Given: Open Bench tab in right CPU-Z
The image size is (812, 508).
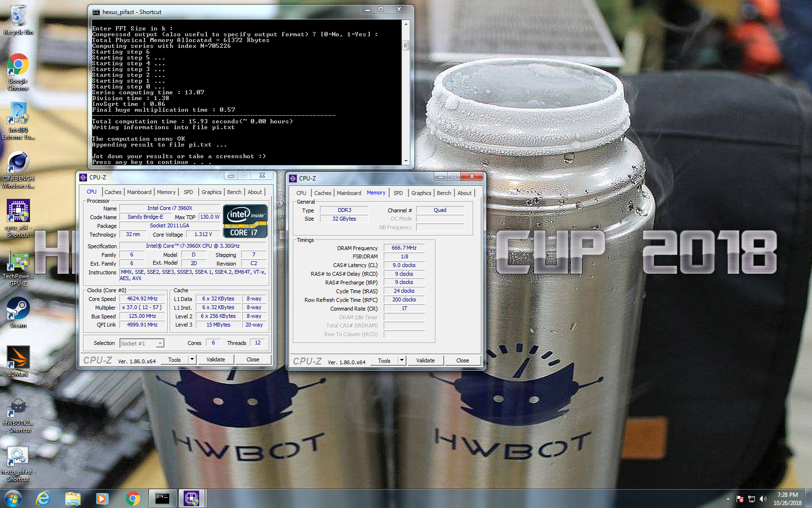Looking at the screenshot, I should [444, 193].
